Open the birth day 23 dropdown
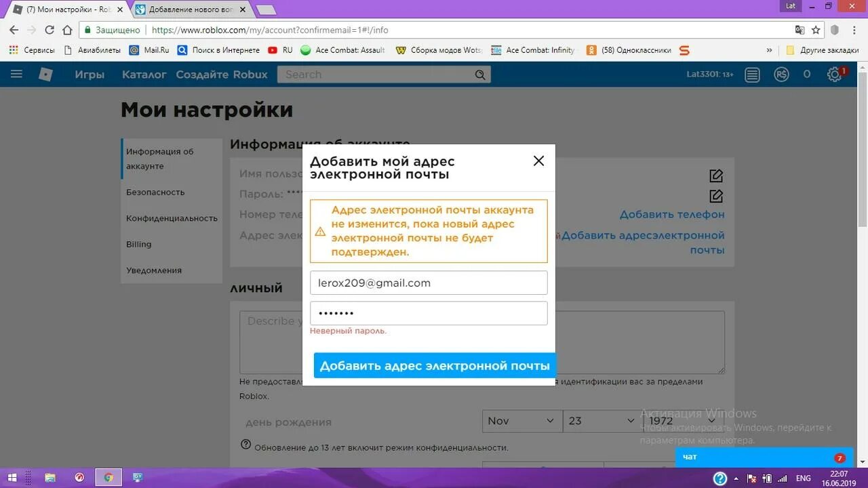868x488 pixels. tap(602, 421)
